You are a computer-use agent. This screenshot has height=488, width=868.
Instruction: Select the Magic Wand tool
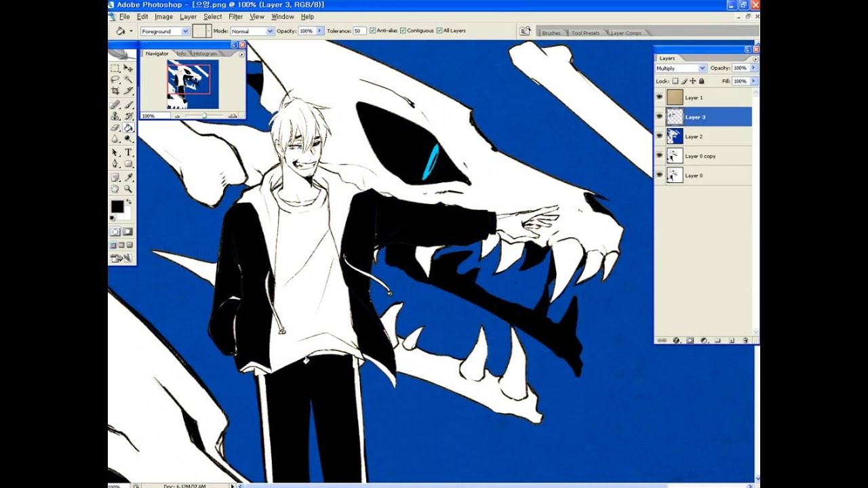pyautogui.click(x=128, y=79)
